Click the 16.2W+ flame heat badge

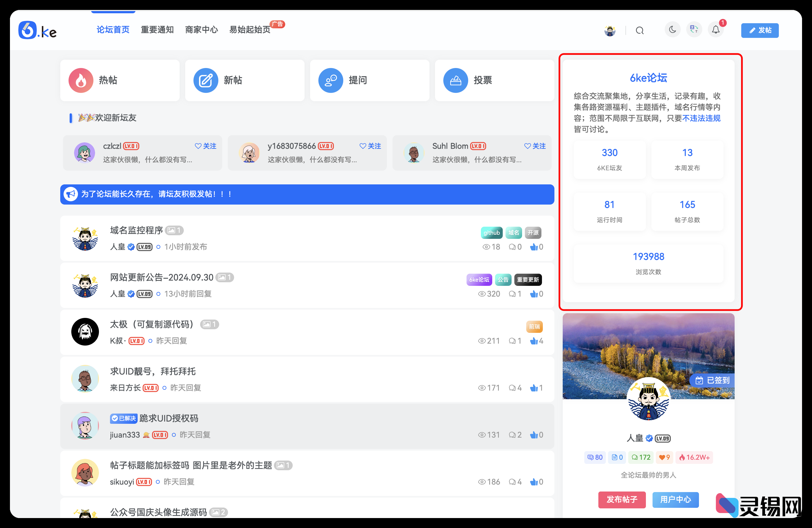pyautogui.click(x=694, y=457)
